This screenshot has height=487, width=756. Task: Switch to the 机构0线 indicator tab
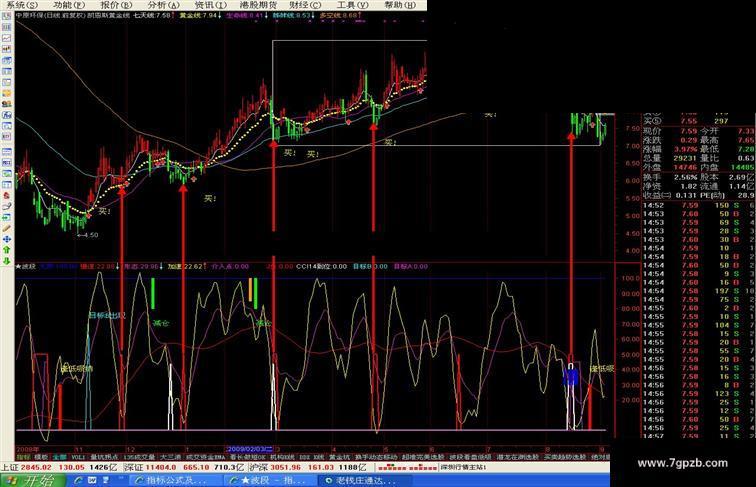click(283, 457)
